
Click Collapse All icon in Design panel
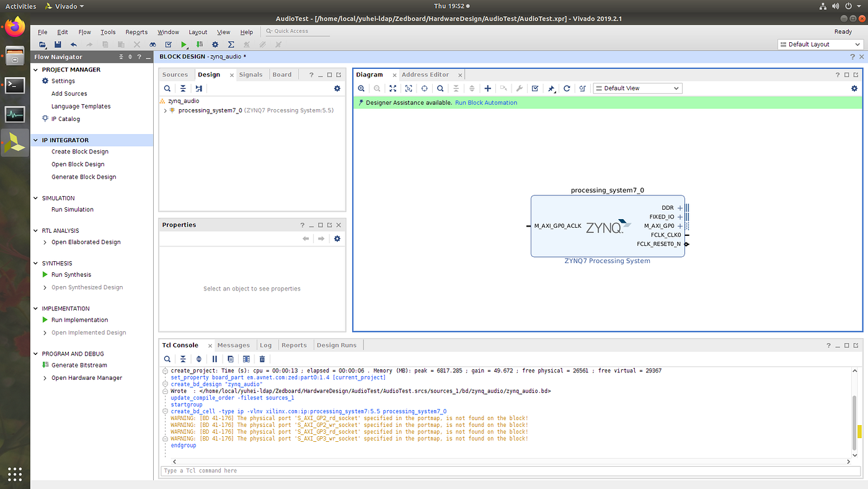(x=183, y=89)
